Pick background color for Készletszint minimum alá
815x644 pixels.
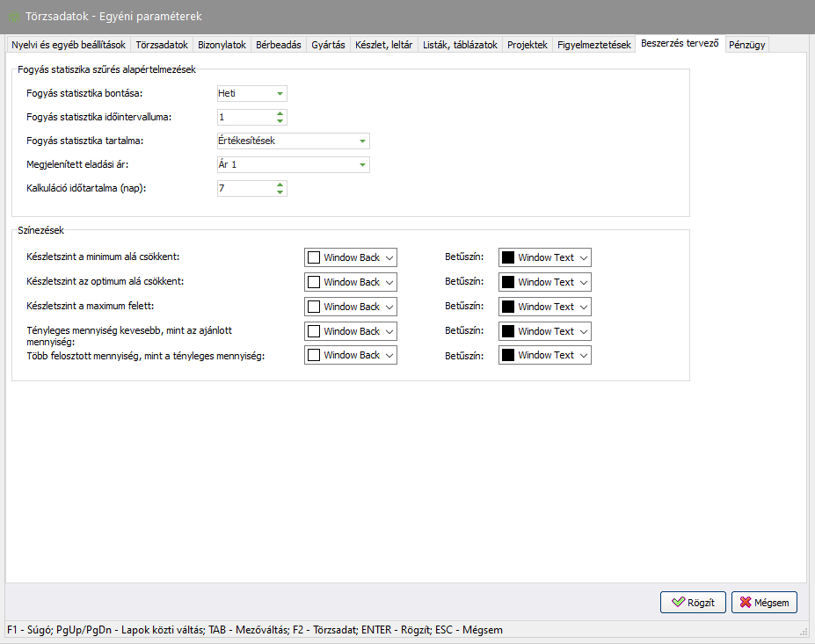click(x=351, y=257)
